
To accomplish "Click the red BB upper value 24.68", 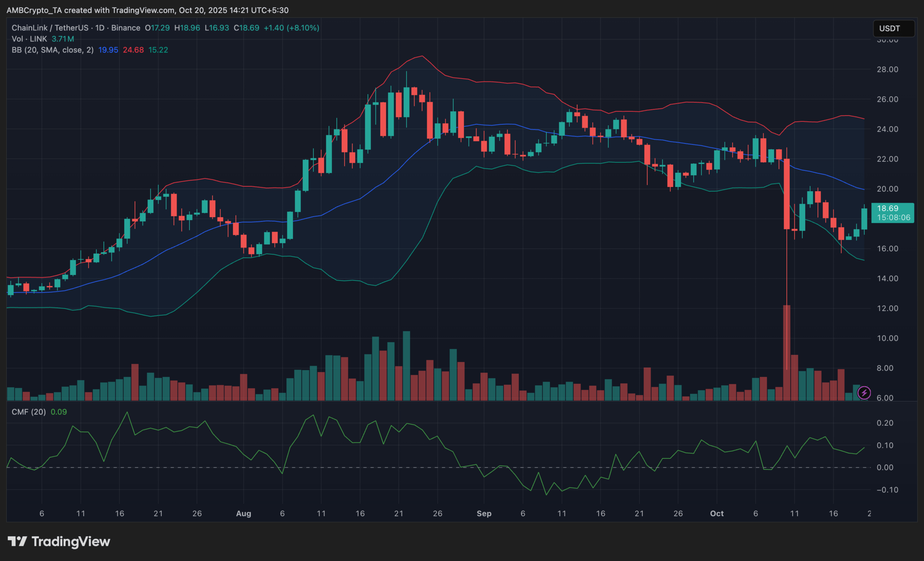I will pyautogui.click(x=133, y=50).
